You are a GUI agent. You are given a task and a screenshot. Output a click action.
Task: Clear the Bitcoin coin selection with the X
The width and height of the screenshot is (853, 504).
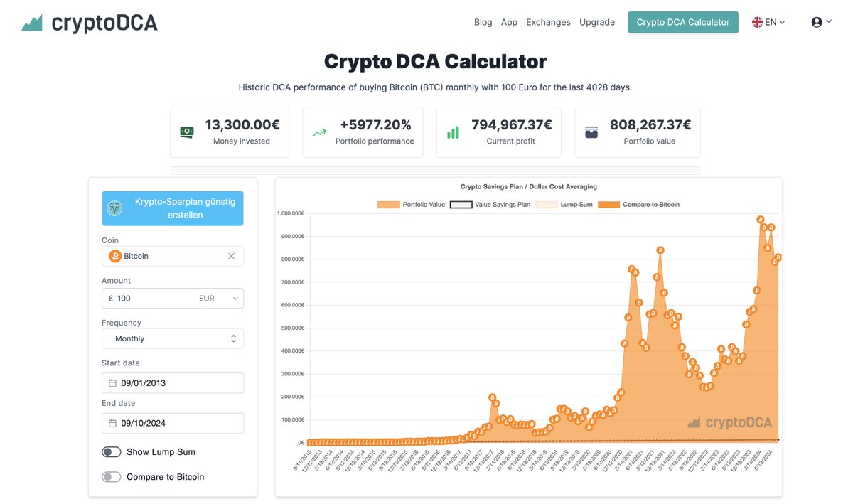pos(231,256)
